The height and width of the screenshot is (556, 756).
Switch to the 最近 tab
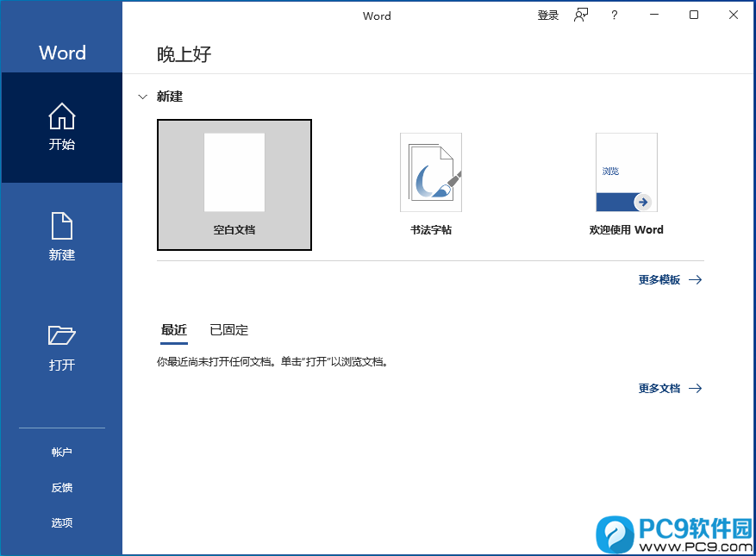tap(174, 330)
